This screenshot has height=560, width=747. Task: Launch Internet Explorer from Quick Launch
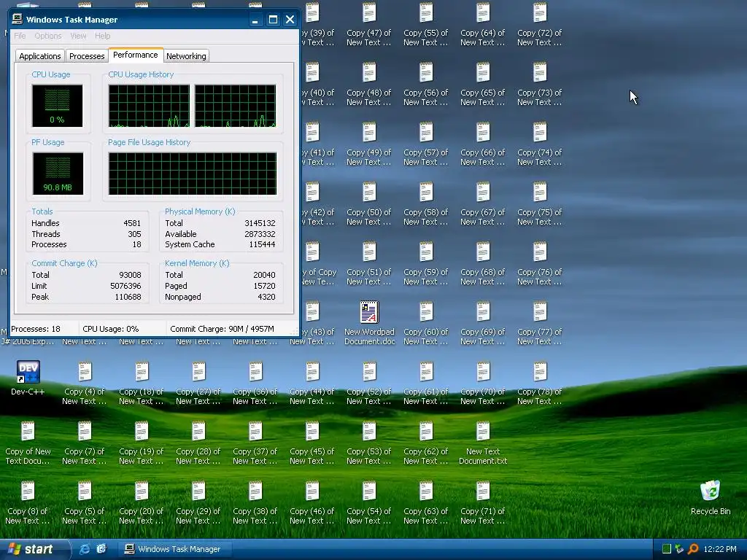tap(85, 549)
